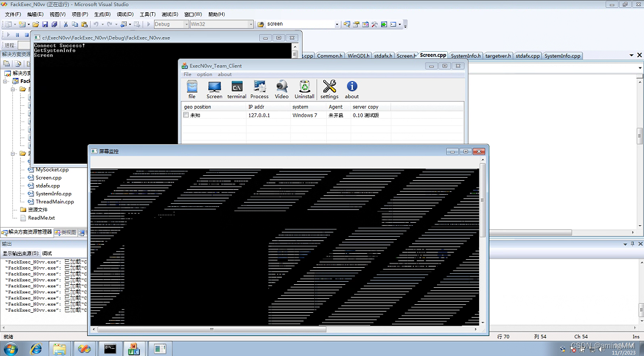Open the Process manager tool in ExecN0vv client
The image size is (644, 356).
click(259, 89)
